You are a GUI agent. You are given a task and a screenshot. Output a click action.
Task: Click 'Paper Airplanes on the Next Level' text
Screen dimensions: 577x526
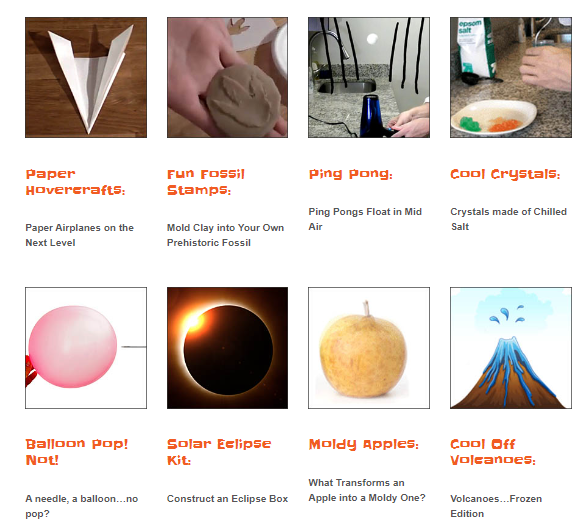(x=79, y=235)
